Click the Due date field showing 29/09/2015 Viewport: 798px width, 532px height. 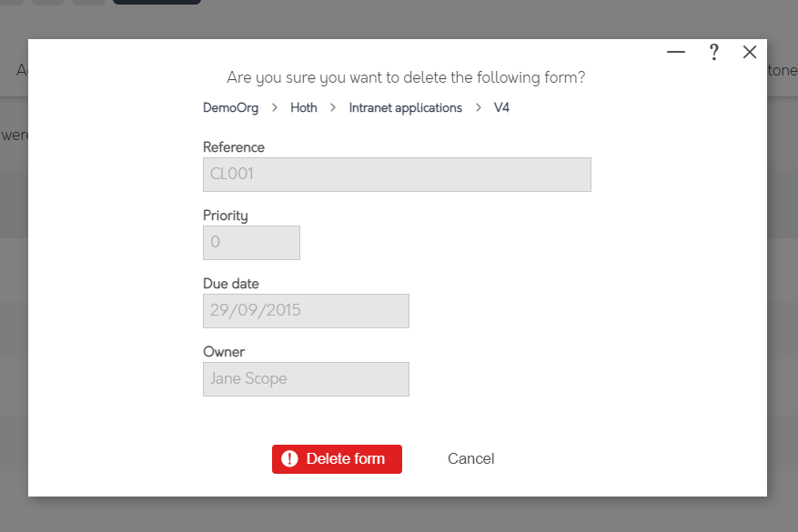coord(306,310)
